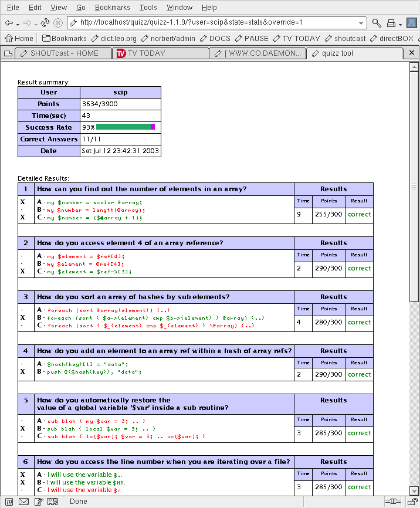Image resolution: width=420 pixels, height=508 pixels.
Task: Expand the Back history dropdown arrow
Action: [18, 24]
